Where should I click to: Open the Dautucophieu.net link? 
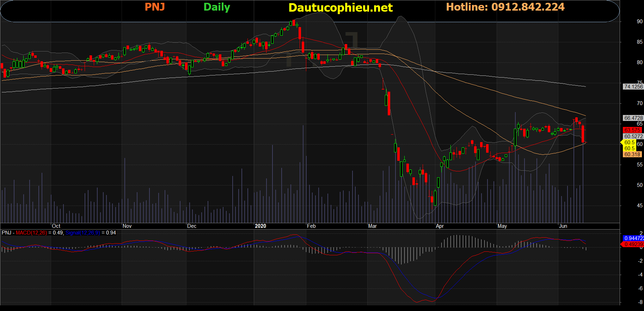(x=340, y=8)
